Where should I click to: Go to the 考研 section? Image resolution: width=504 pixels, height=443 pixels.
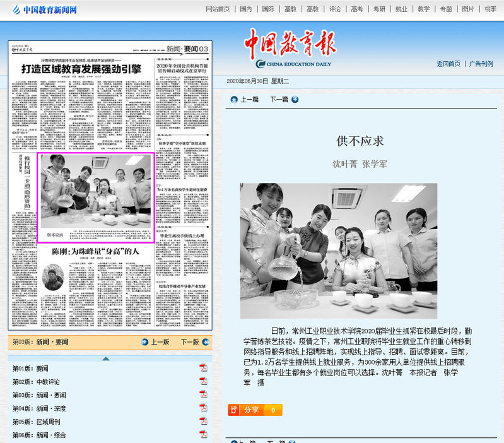pyautogui.click(x=379, y=9)
